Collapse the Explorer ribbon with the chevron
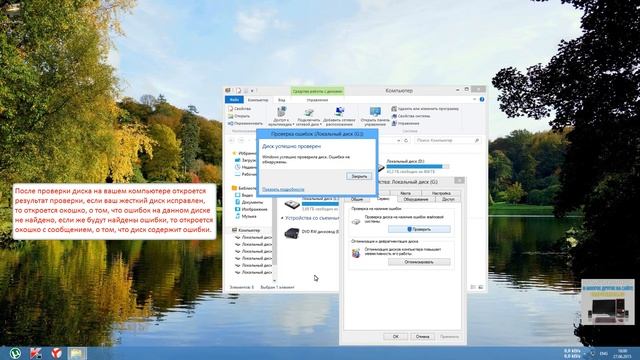 (x=474, y=100)
